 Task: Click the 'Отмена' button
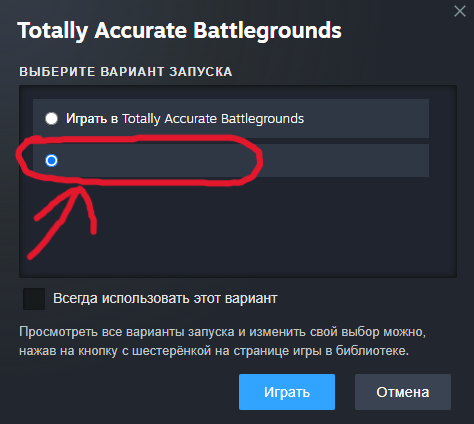(403, 392)
